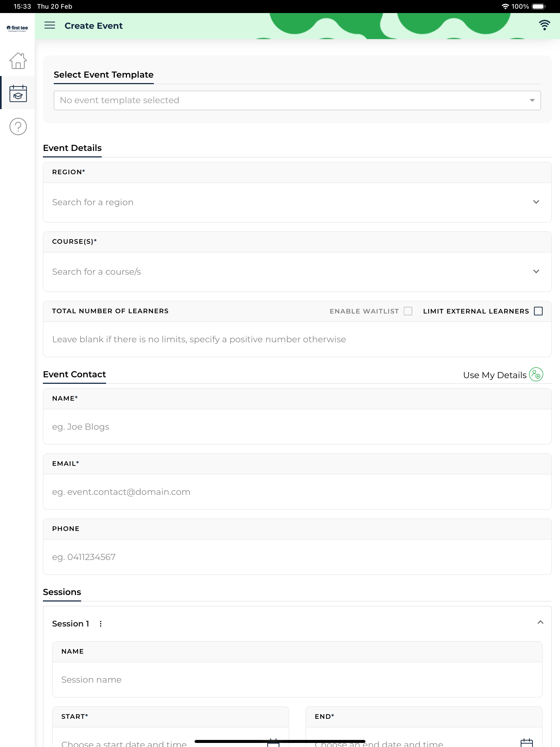This screenshot has width=560, height=747.
Task: Select the event contact Email field
Action: tap(297, 492)
